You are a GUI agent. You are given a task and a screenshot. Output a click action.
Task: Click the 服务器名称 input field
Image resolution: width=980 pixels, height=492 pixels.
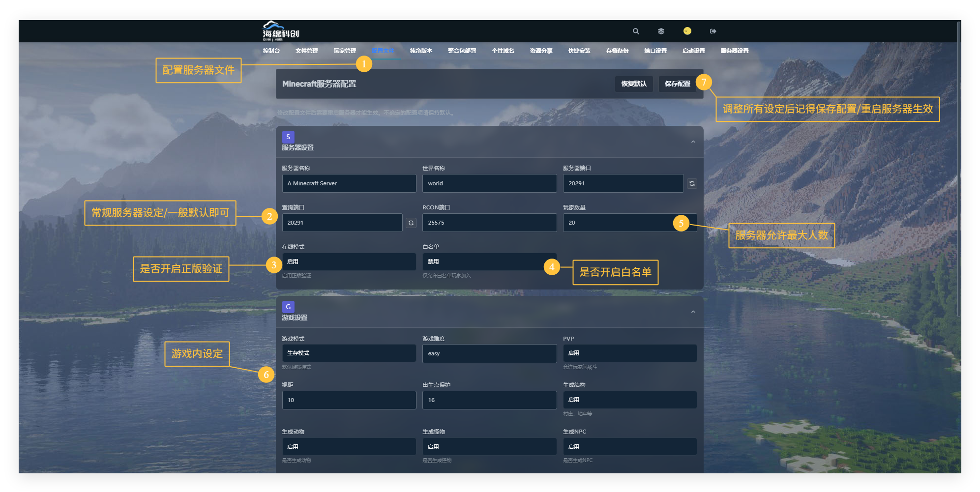click(x=349, y=183)
